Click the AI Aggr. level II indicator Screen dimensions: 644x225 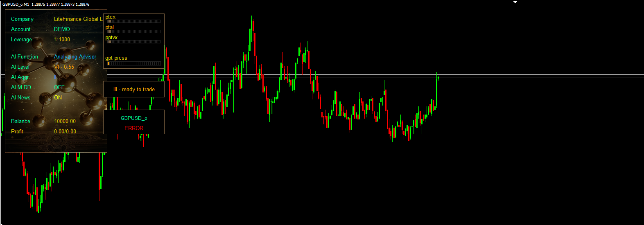tap(55, 77)
